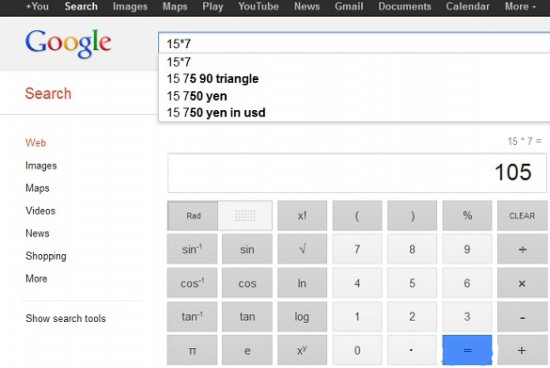
Task: Click the inverse sine key
Action: tap(192, 249)
